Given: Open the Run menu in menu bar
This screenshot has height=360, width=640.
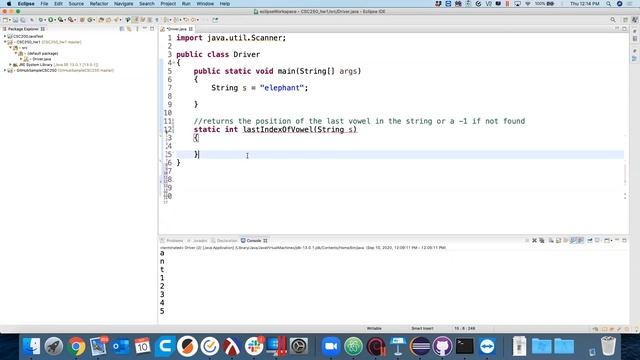Looking at the screenshot, I should 186,4.
